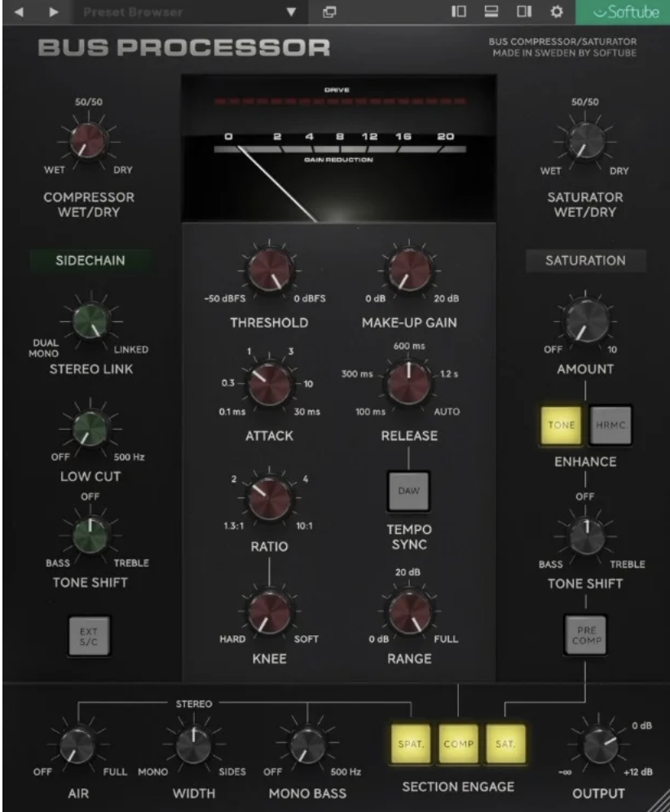
Task: Toggle the SAT. section engage button
Action: click(504, 742)
